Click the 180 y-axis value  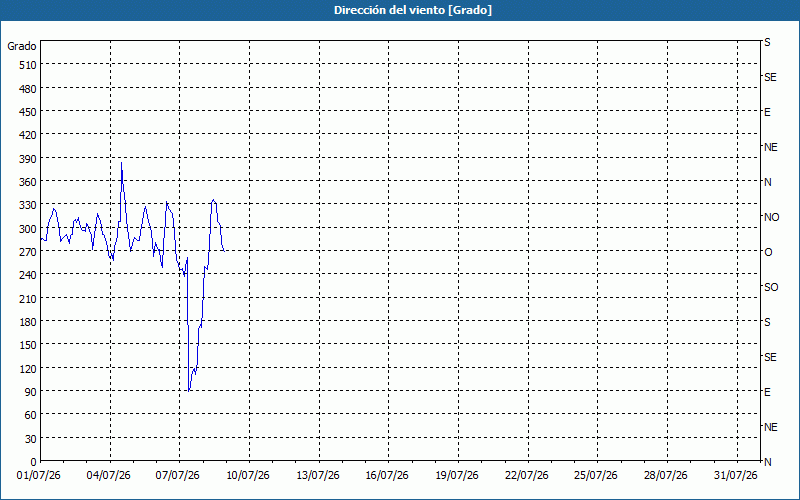[28, 322]
